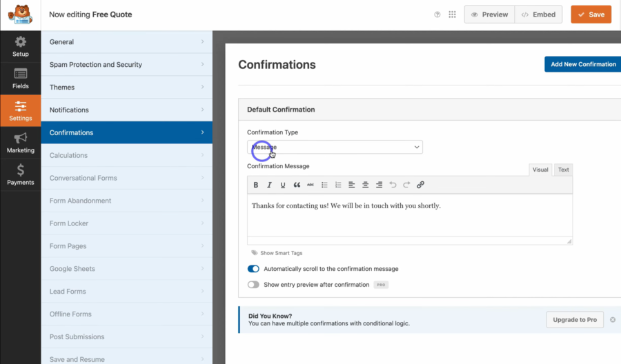Open the Confirmation Type dropdown

coord(335,147)
